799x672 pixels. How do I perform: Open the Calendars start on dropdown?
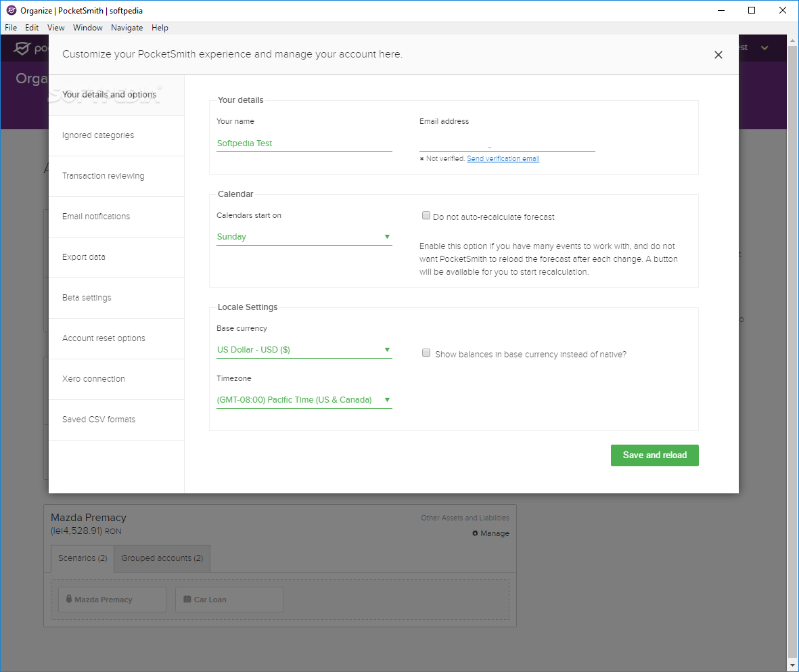[304, 237]
